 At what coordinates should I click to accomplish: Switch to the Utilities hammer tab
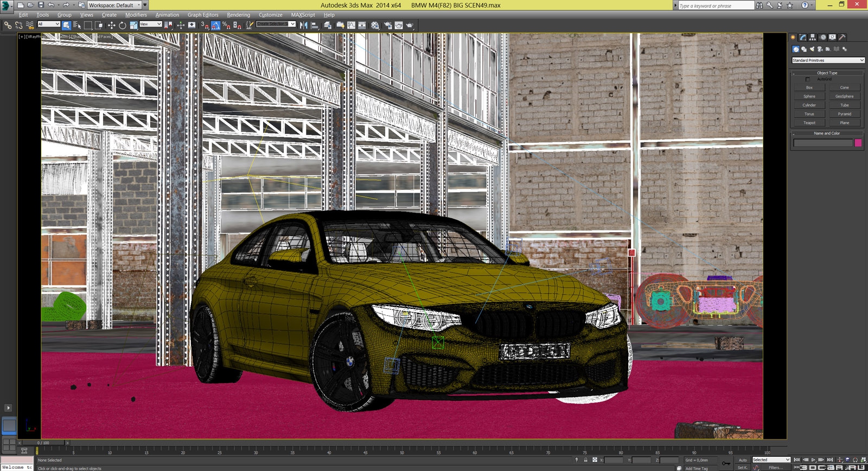click(x=842, y=37)
